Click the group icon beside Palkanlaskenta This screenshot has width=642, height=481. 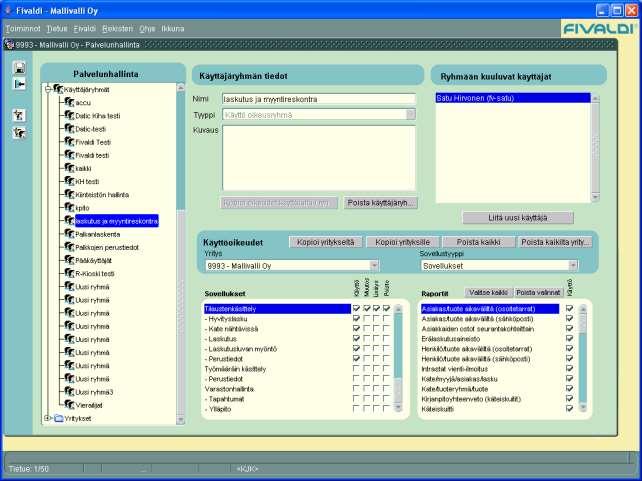click(x=69, y=234)
